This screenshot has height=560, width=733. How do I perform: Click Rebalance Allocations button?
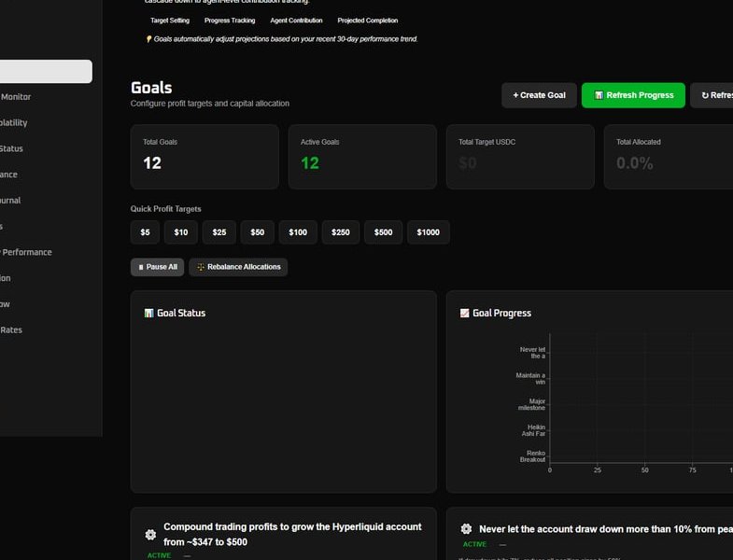click(x=238, y=267)
